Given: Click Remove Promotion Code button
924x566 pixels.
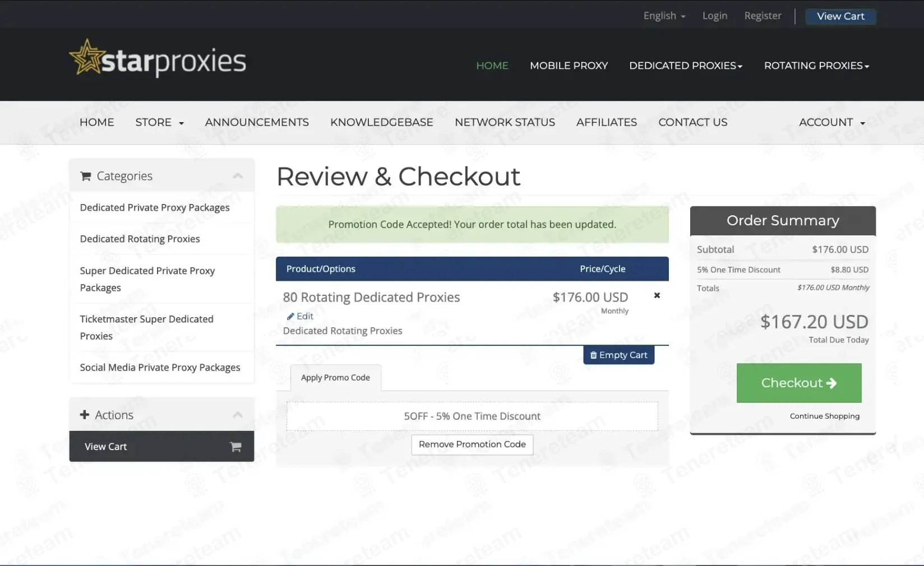Looking at the screenshot, I should point(472,444).
